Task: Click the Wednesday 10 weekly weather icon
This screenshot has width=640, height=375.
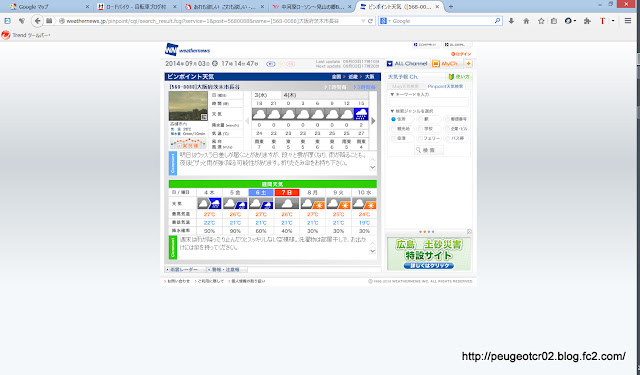Action: [364, 203]
